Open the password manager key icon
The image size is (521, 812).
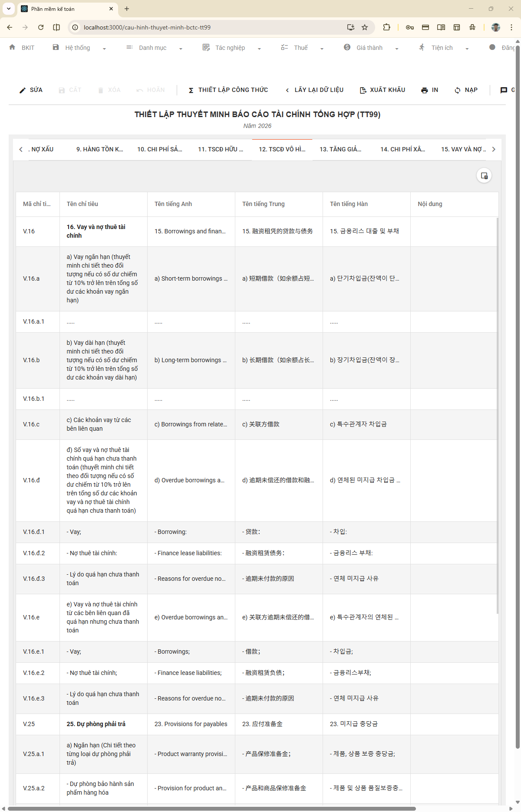410,27
